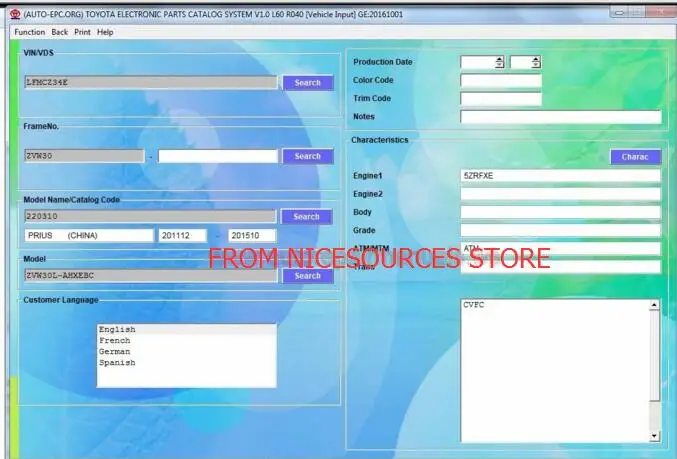This screenshot has height=459, width=677.
Task: Click the ZVW30 frame prefix field
Action: (84, 156)
